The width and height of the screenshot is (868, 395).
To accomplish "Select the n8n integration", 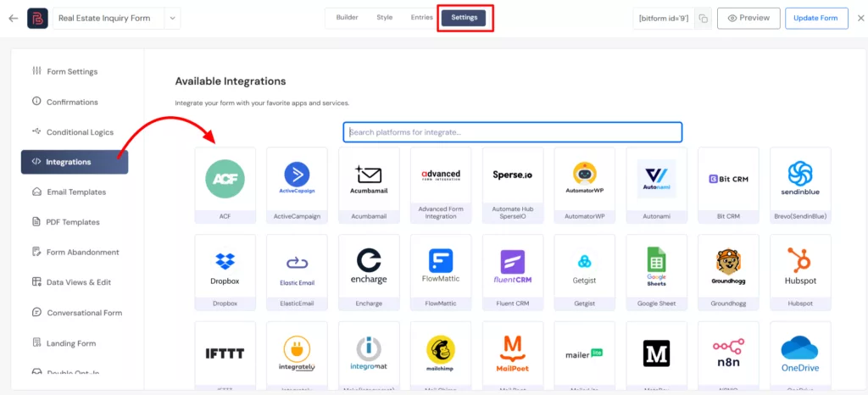I will (728, 354).
